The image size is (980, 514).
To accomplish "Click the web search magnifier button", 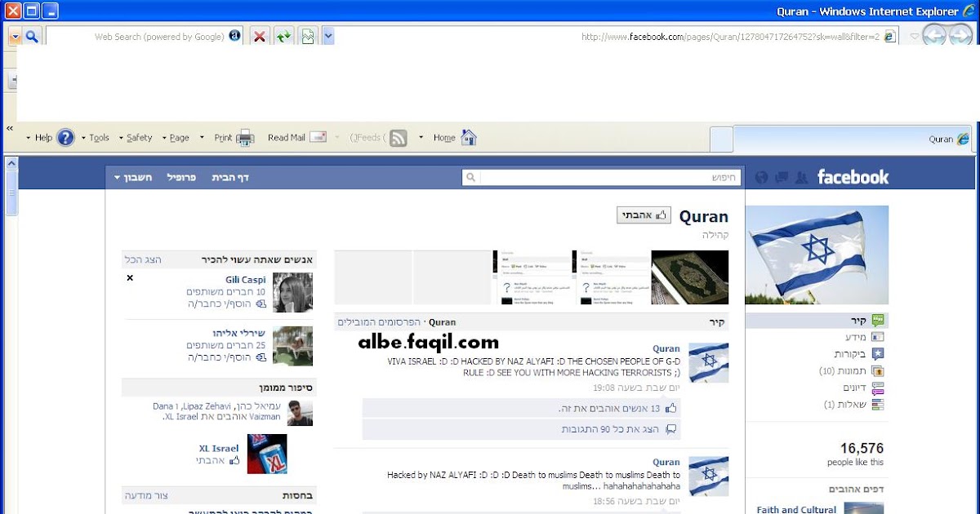I will click(x=32, y=36).
